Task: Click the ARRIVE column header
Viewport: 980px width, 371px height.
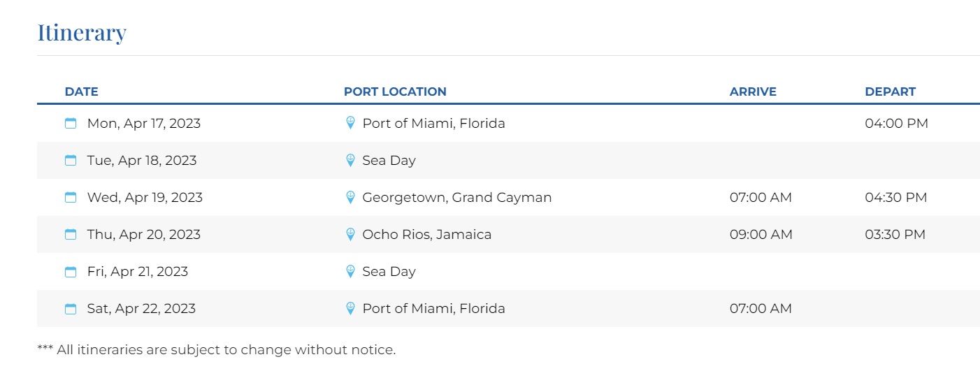Action: [753, 92]
